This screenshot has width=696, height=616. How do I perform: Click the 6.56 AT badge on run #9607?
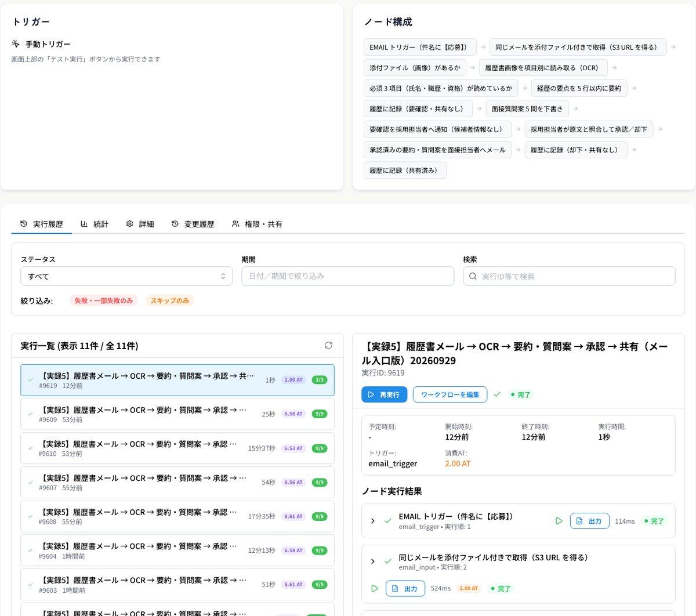coord(293,483)
